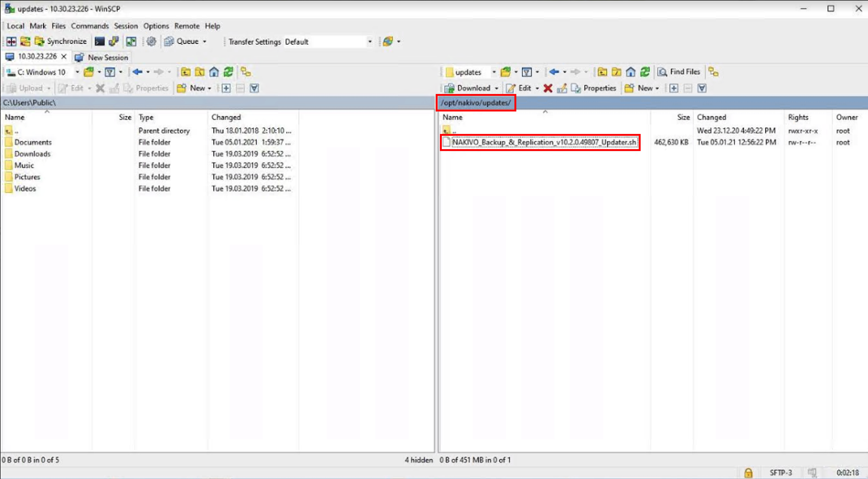Click remote panel home directory icon

click(630, 72)
